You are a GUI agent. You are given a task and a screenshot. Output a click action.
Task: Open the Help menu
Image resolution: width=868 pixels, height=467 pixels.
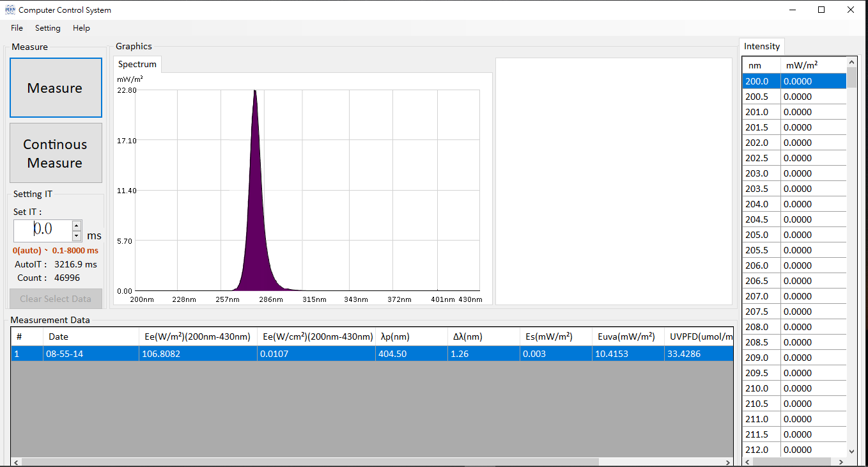(81, 28)
